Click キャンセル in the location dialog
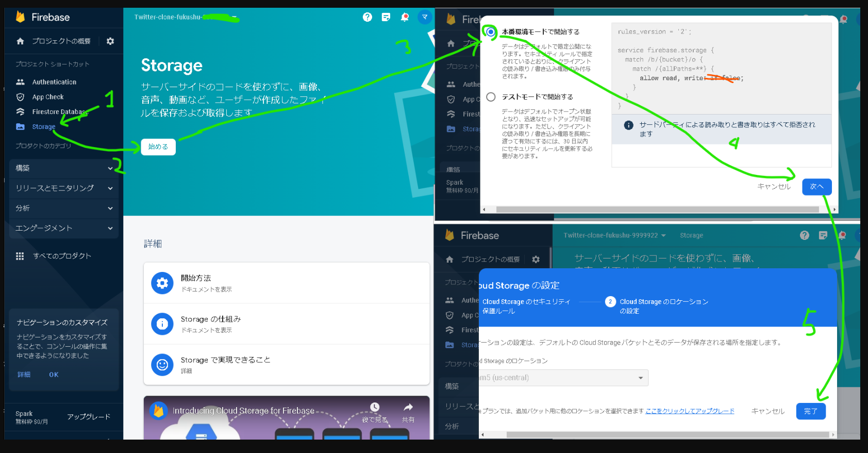The height and width of the screenshot is (453, 868). click(768, 411)
